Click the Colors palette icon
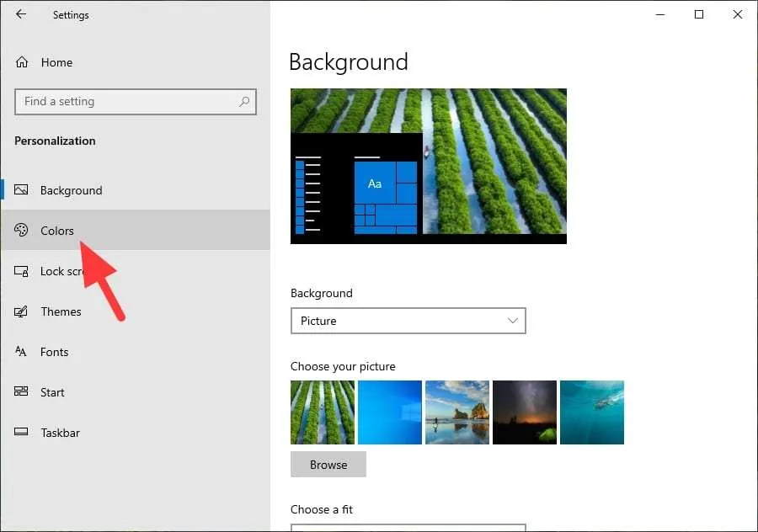Viewport: 758px width, 532px height. [21, 230]
